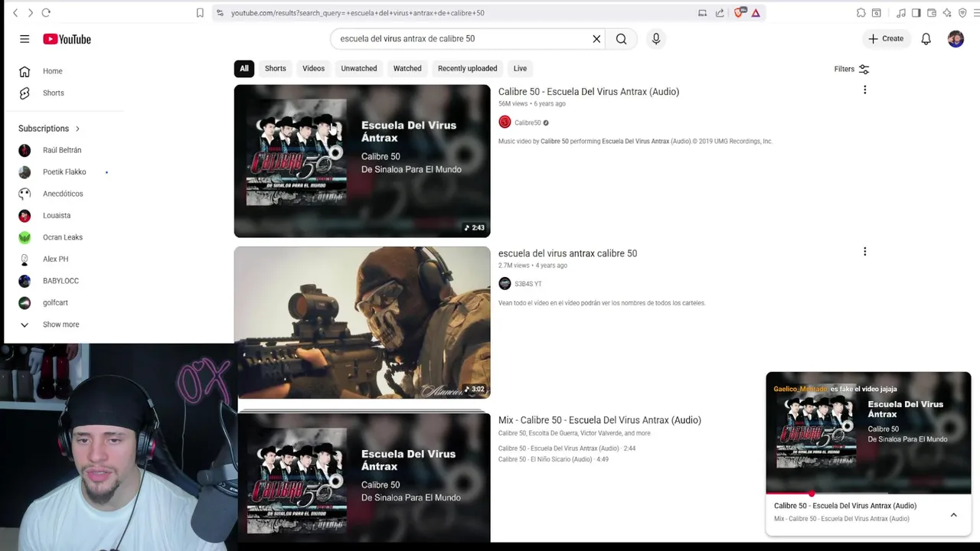Select the Shorts filter chip

[x=276, y=69]
